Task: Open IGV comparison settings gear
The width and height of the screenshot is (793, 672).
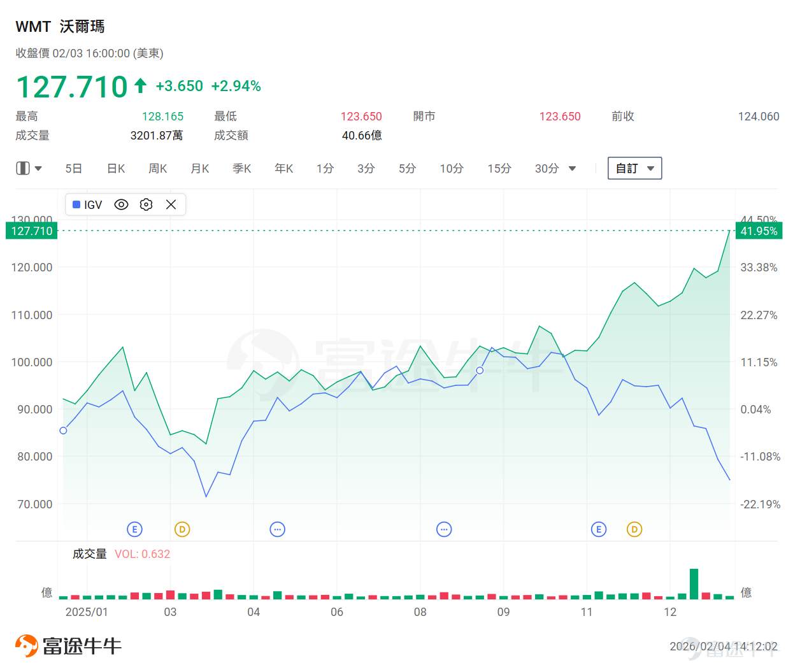Action: pos(146,204)
